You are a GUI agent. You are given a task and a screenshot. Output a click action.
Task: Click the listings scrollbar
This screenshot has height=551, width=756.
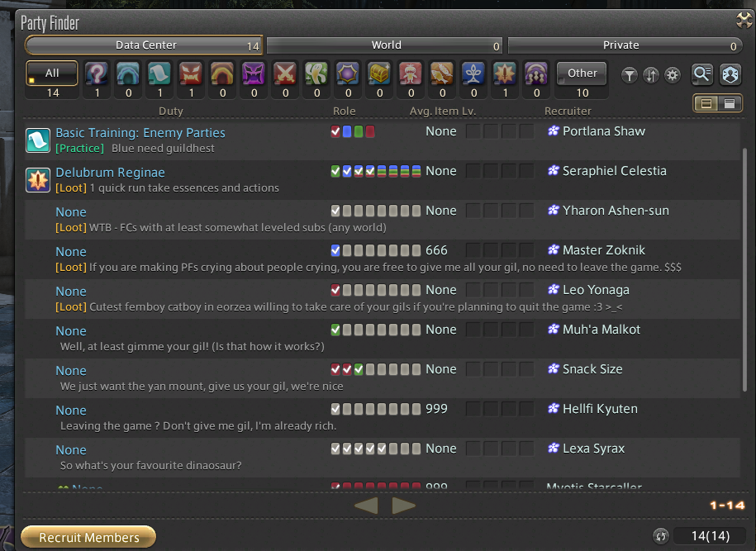coord(745,270)
